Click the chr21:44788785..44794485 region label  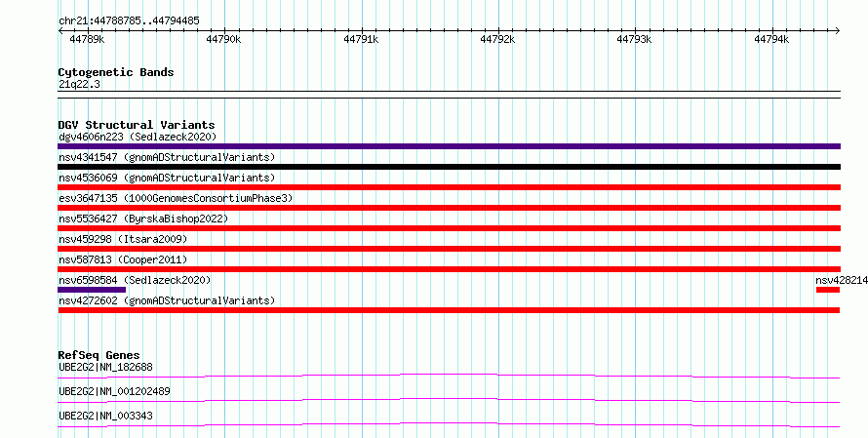[129, 21]
